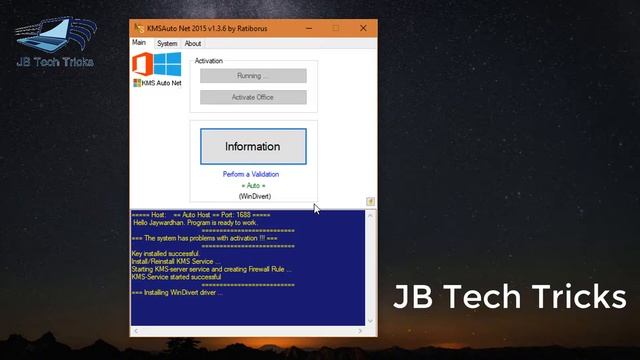
Task: Click the large Information button
Action: point(253,147)
